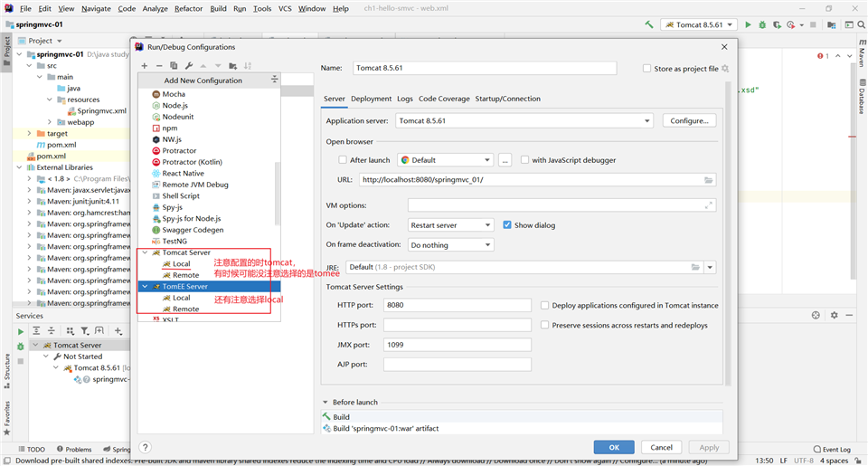Image resolution: width=868 pixels, height=466 pixels.
Task: Click the sort configurations icon in dialog toolbar
Action: 248,65
